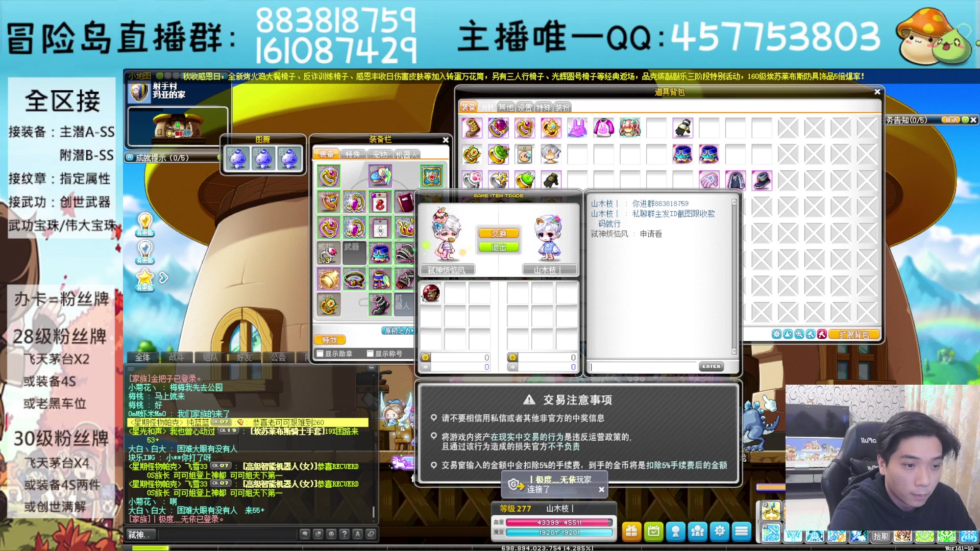
Task: Open the 特殊 tab in equipment window
Action: point(353,154)
